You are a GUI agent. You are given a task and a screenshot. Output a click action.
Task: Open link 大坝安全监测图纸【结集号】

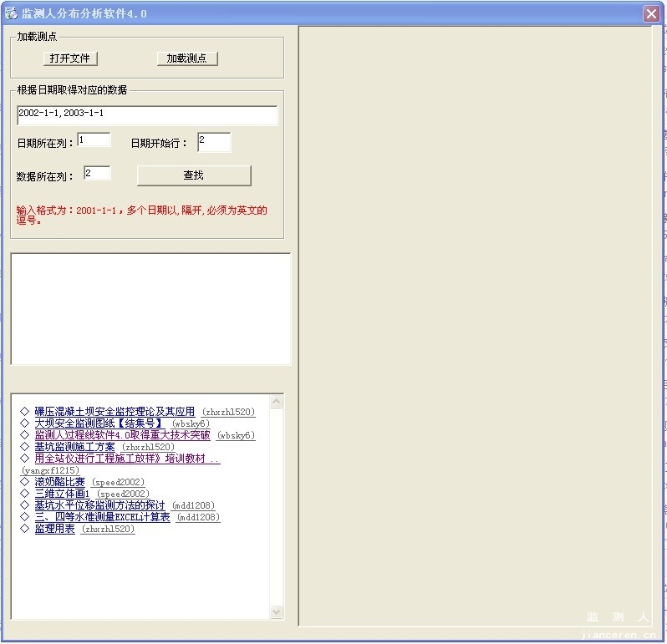(100, 423)
